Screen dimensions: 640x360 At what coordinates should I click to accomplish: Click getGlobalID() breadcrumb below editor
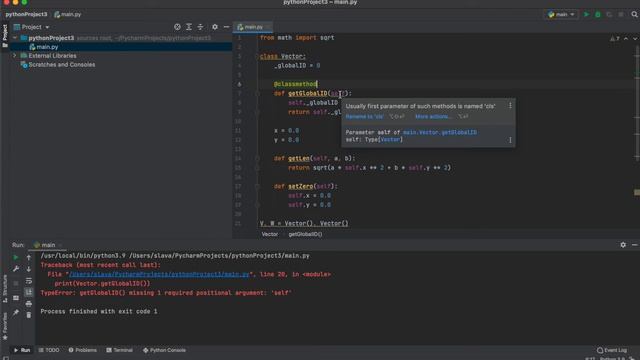tap(305, 234)
